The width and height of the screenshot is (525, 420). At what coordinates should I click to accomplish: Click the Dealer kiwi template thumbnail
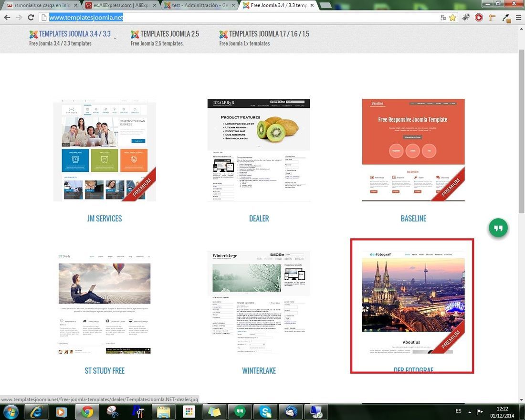click(x=259, y=150)
